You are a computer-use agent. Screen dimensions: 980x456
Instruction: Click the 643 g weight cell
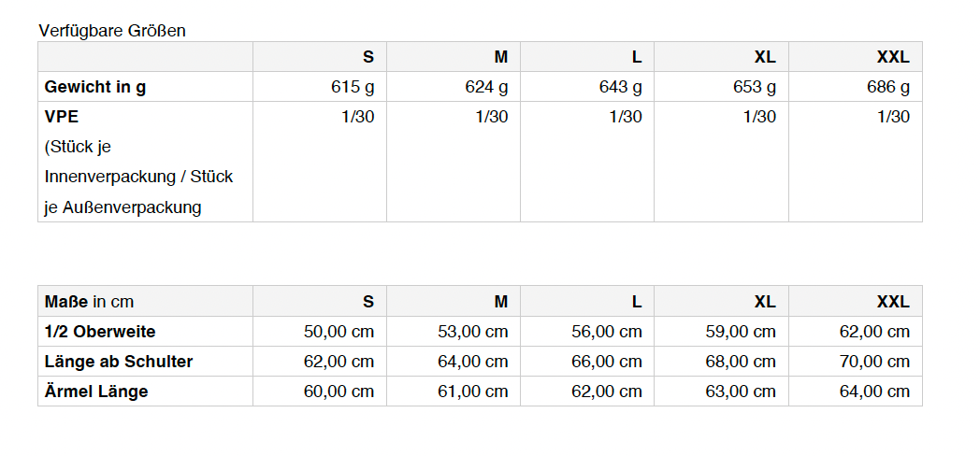point(620,87)
